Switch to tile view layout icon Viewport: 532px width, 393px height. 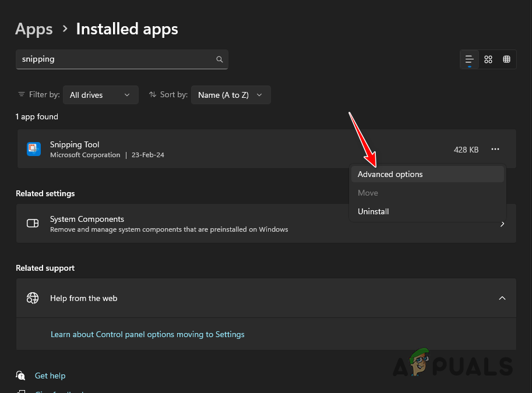506,59
